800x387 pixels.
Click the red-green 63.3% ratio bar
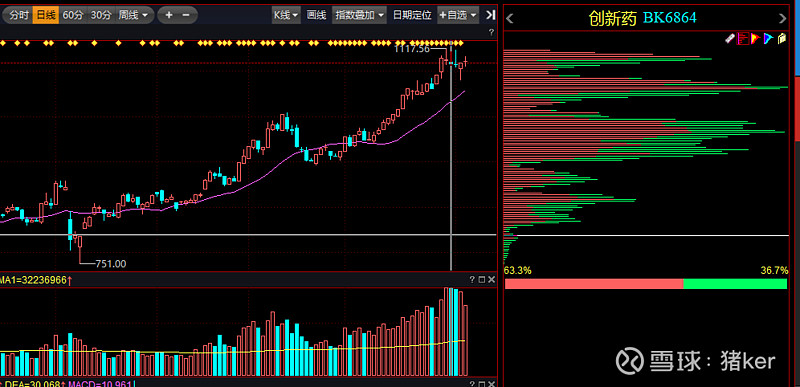coord(646,283)
